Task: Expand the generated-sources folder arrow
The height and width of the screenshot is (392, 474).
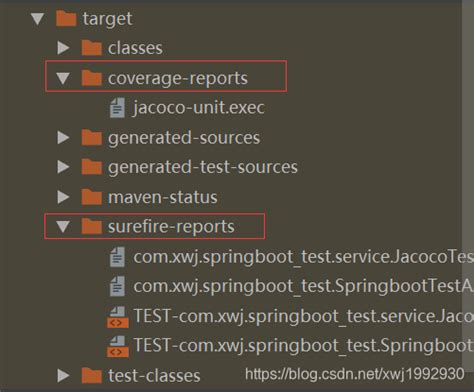Action: (63, 137)
